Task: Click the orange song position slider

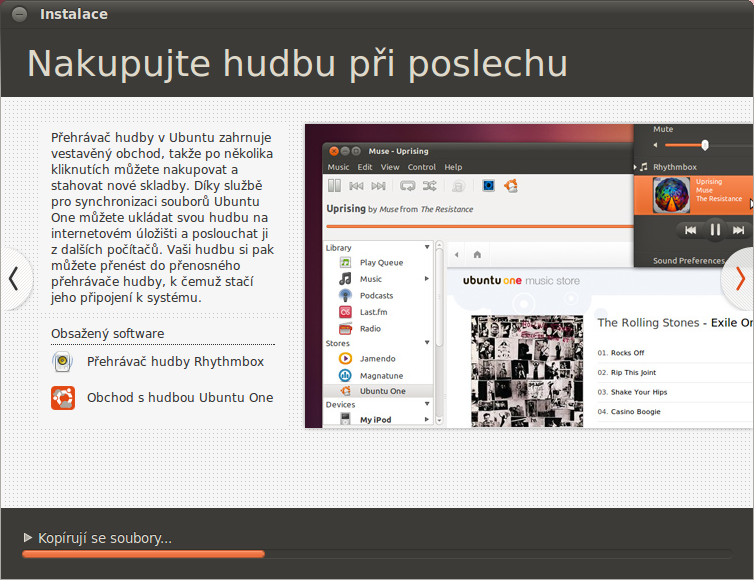Action: pos(479,226)
